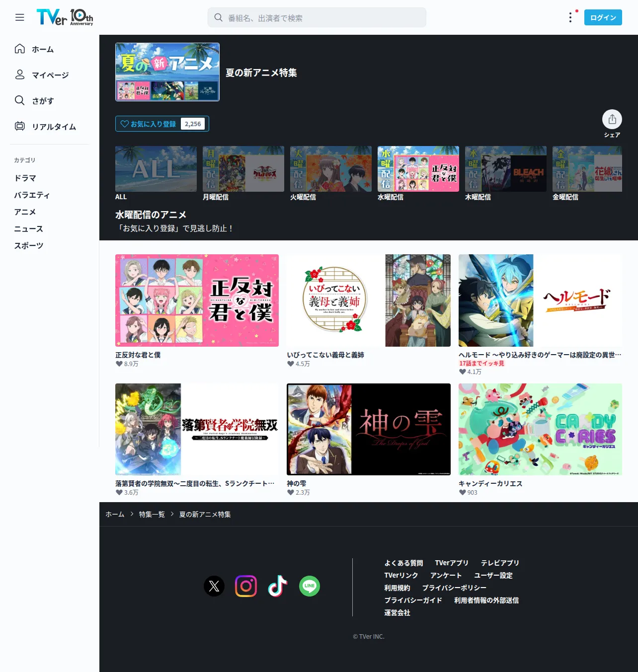Screen dimensions: 638x672
Task: Open アニメ category in sidebar
Action: (x=25, y=212)
